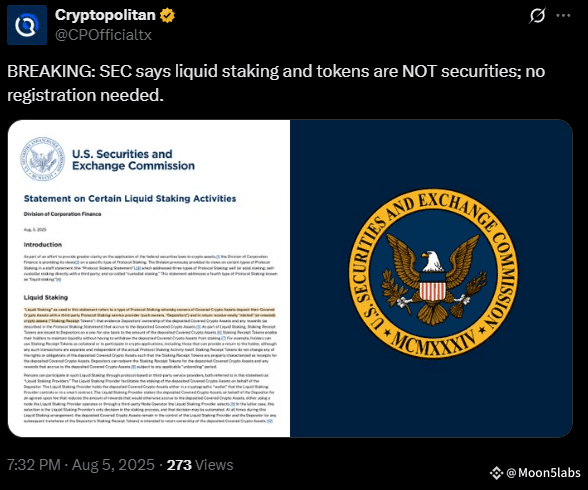Open the SEC seal image on right
This screenshot has width=588, height=490.
(431, 278)
